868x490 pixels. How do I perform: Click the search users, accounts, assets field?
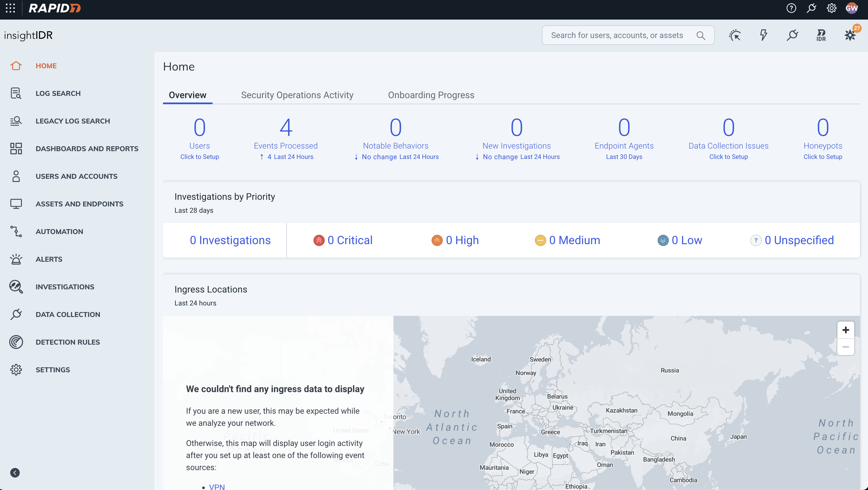628,35
